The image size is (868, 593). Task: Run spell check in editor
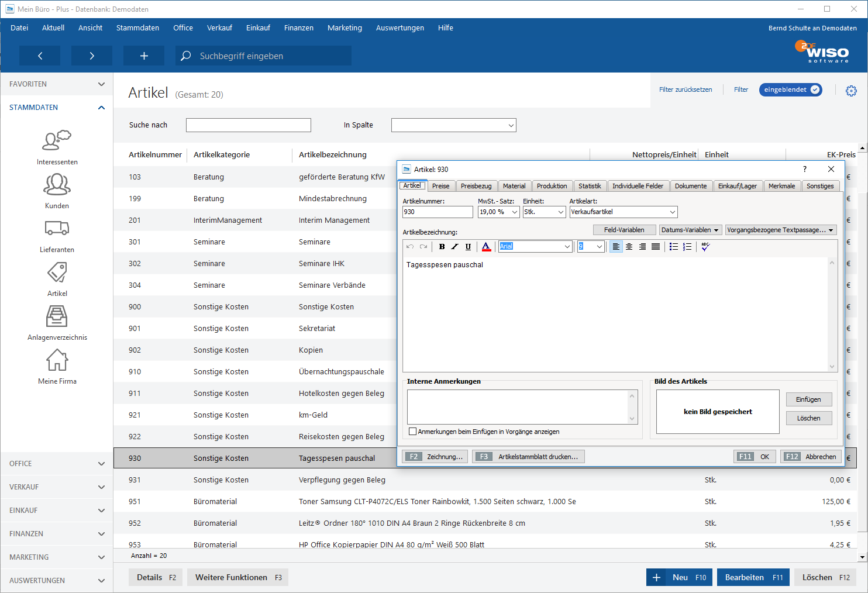click(705, 247)
